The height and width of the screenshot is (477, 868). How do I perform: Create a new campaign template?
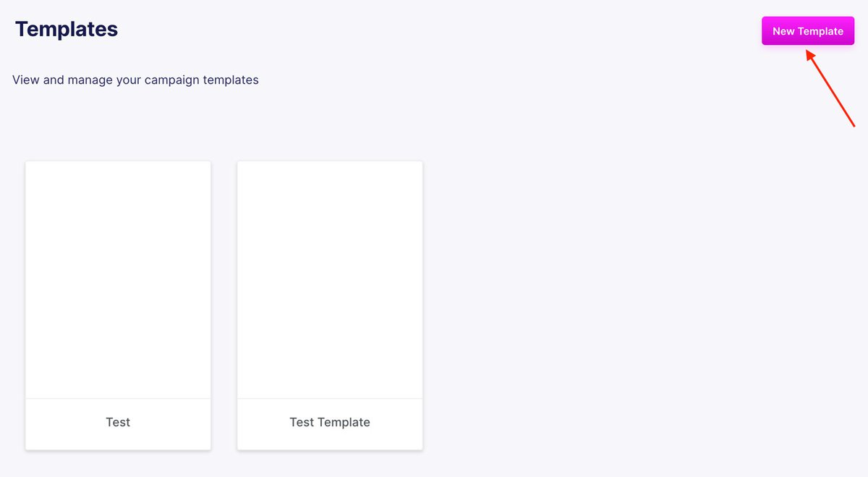pos(807,31)
